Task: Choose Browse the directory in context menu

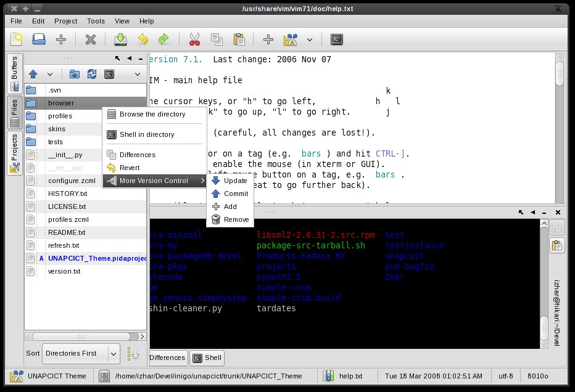Action: click(154, 114)
